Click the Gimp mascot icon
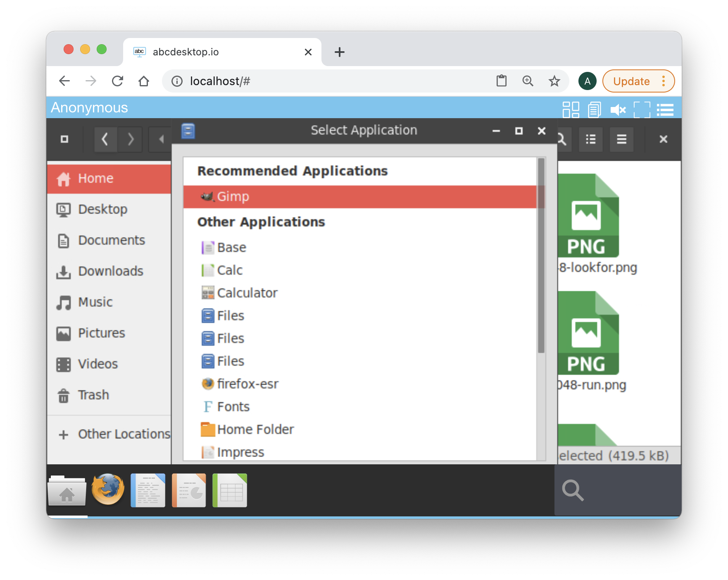The width and height of the screenshot is (728, 580). [207, 196]
